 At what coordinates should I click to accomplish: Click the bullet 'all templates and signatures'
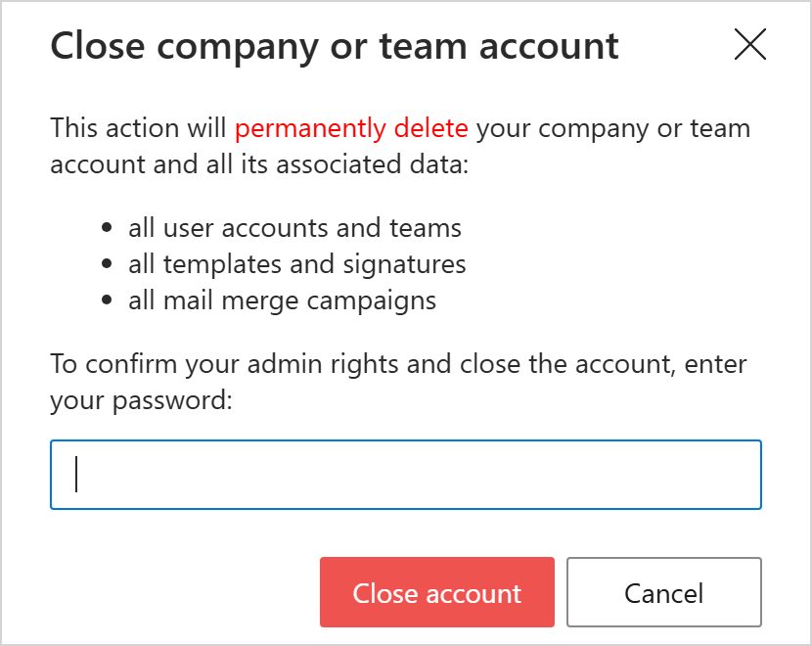point(297,263)
